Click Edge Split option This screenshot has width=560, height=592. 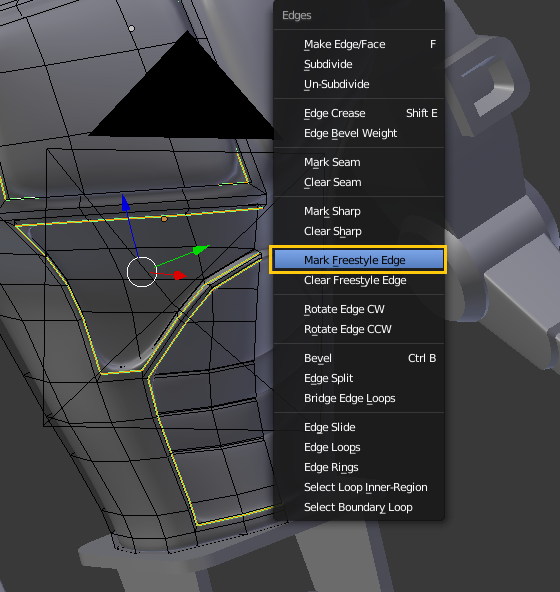coord(359,378)
